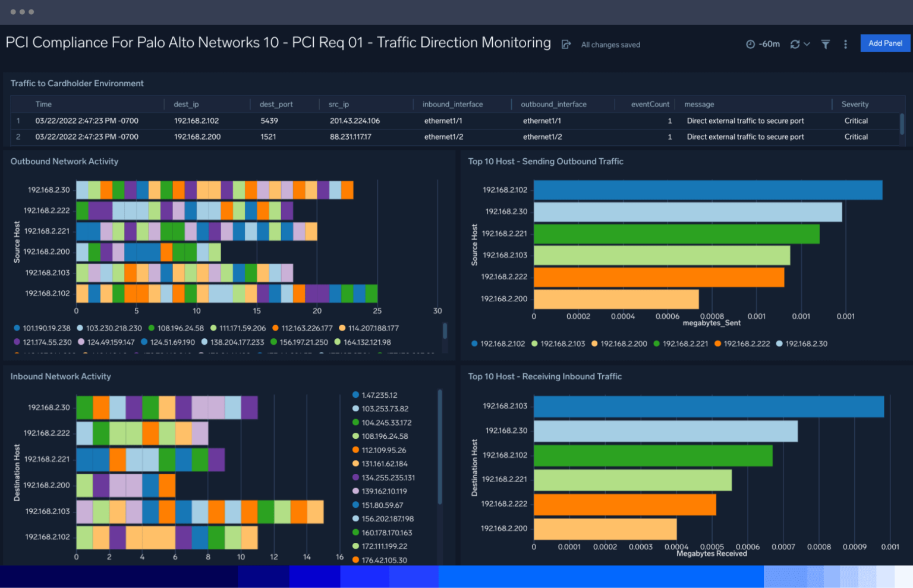Click the orange legend dot for 192.168.2.222
This screenshot has width=913, height=588.
718,343
